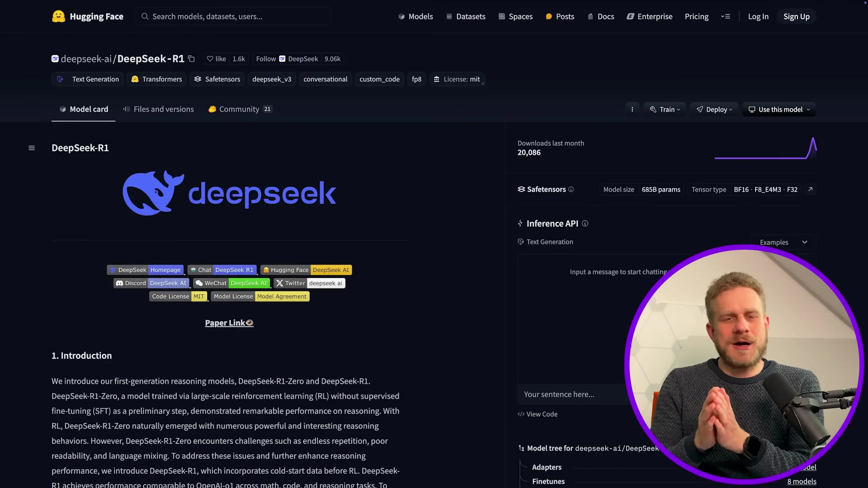Screen dimensions: 868x488
Task: Open the Model License Agreement badge
Action: (x=260, y=296)
